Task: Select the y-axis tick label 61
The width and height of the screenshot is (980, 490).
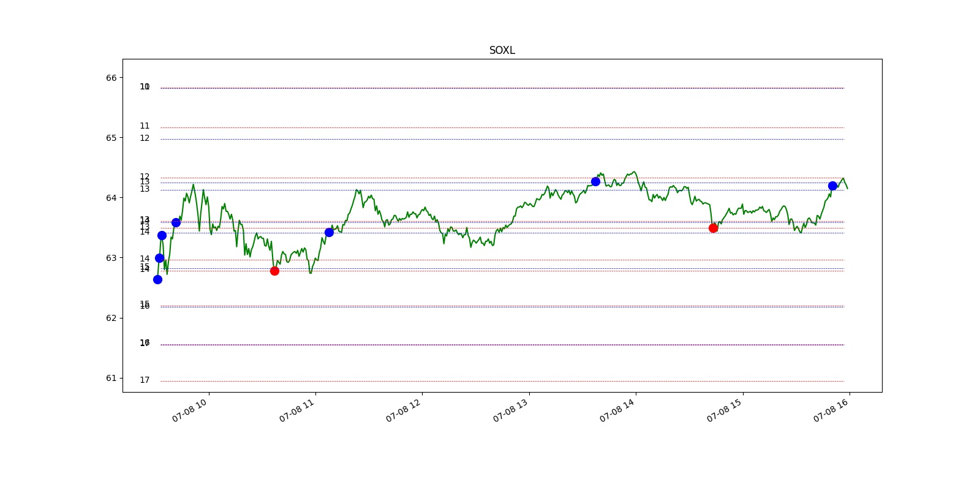Action: (x=111, y=378)
